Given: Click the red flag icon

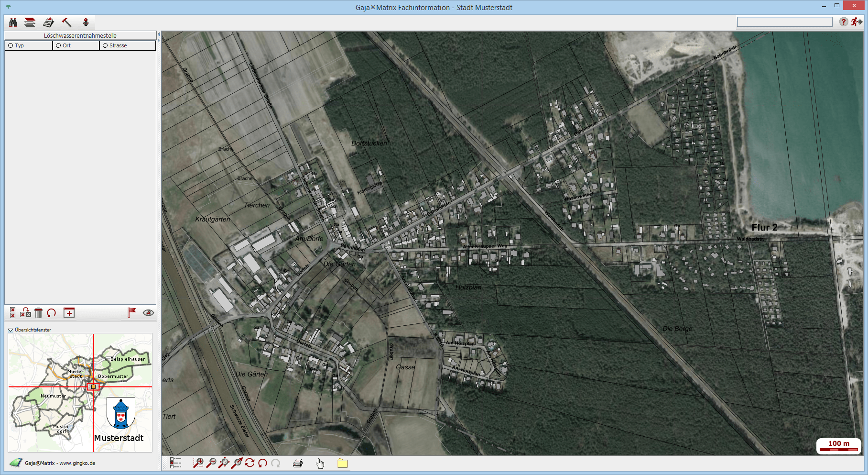Looking at the screenshot, I should tap(132, 312).
